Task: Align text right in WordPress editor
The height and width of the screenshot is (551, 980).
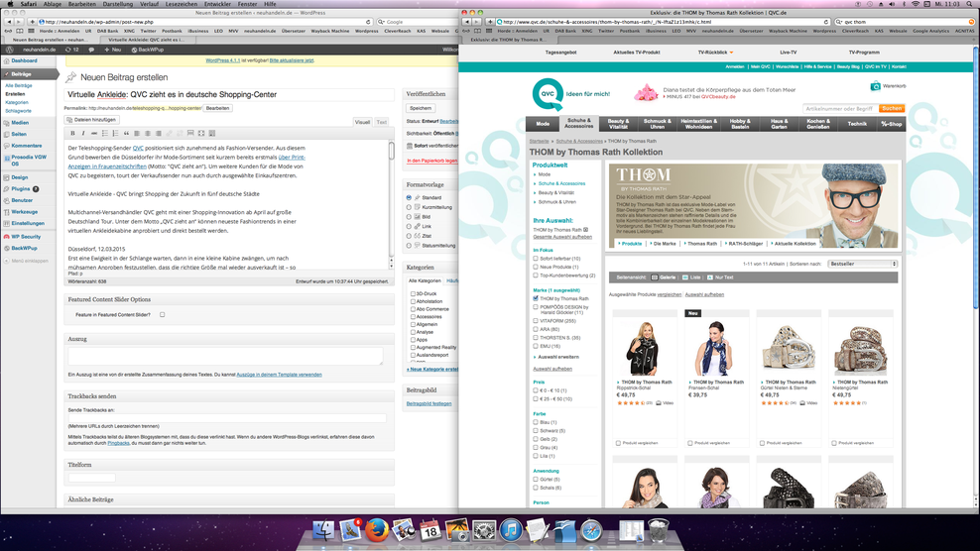Action: coord(158,133)
